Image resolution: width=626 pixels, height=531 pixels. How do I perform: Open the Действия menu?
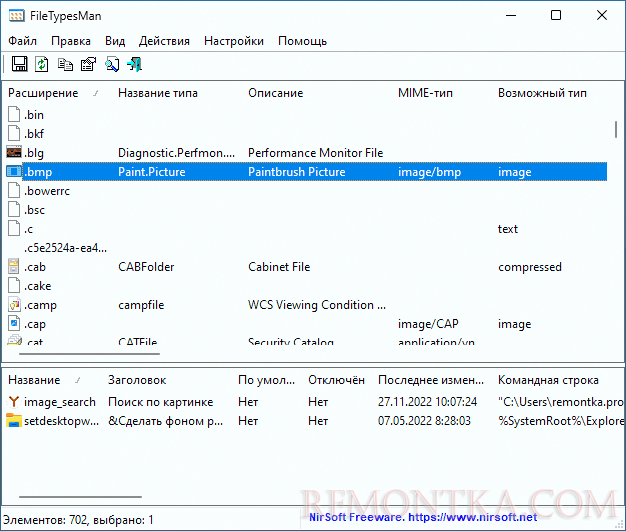tap(164, 41)
